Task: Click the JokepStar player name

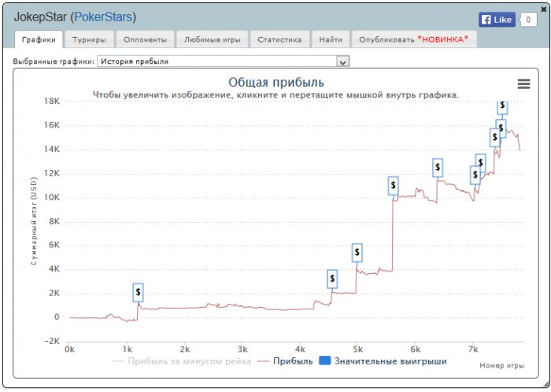Action: point(40,17)
